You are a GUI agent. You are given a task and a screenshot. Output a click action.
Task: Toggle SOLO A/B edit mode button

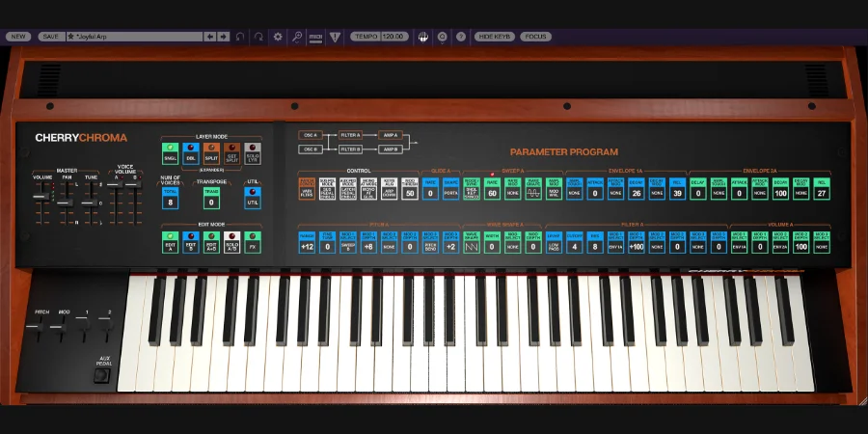[231, 242]
